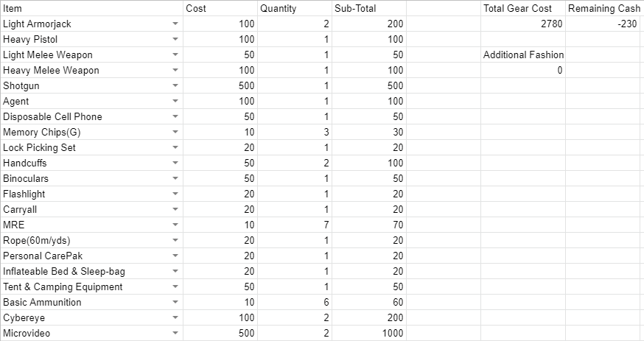Expand the Microvideo dropdown arrow

[175, 333]
